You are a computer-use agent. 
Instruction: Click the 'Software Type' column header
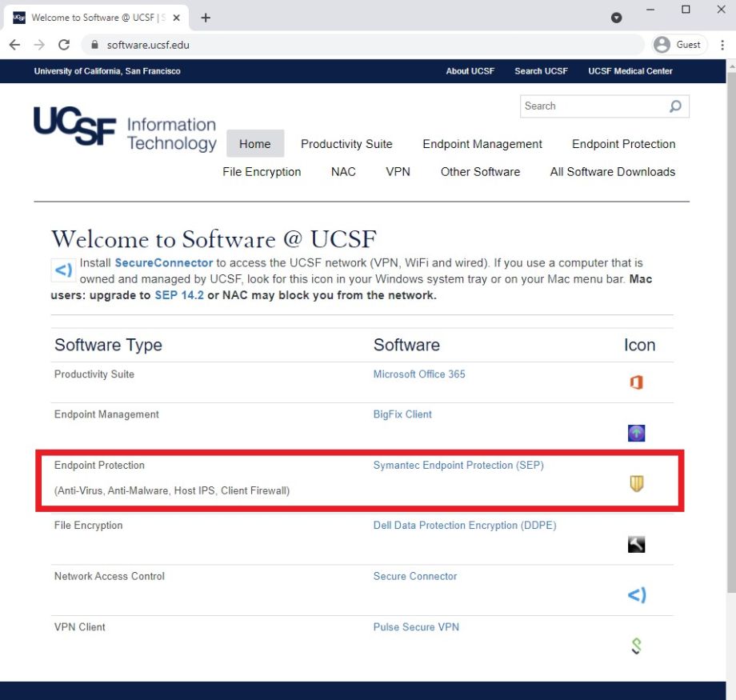pos(108,345)
